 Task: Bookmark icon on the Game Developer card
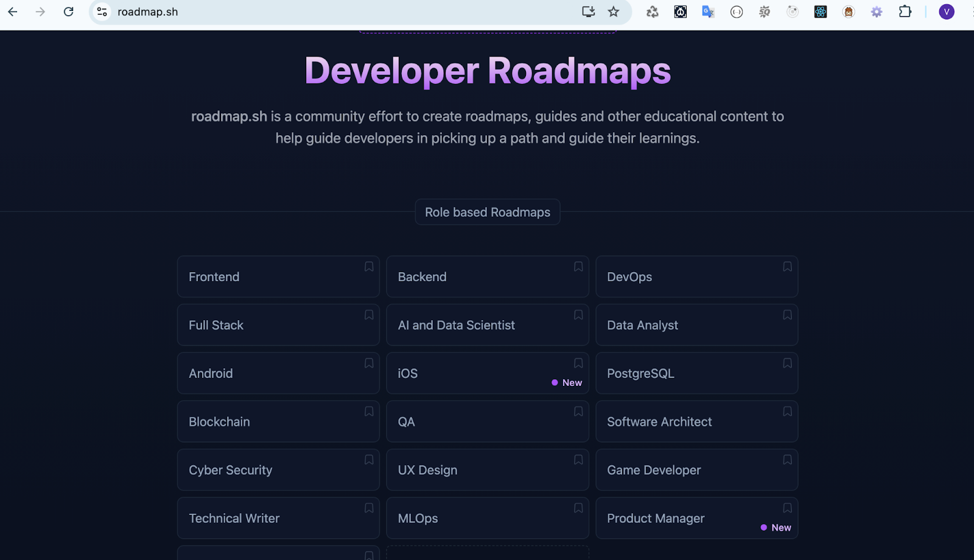tap(787, 460)
